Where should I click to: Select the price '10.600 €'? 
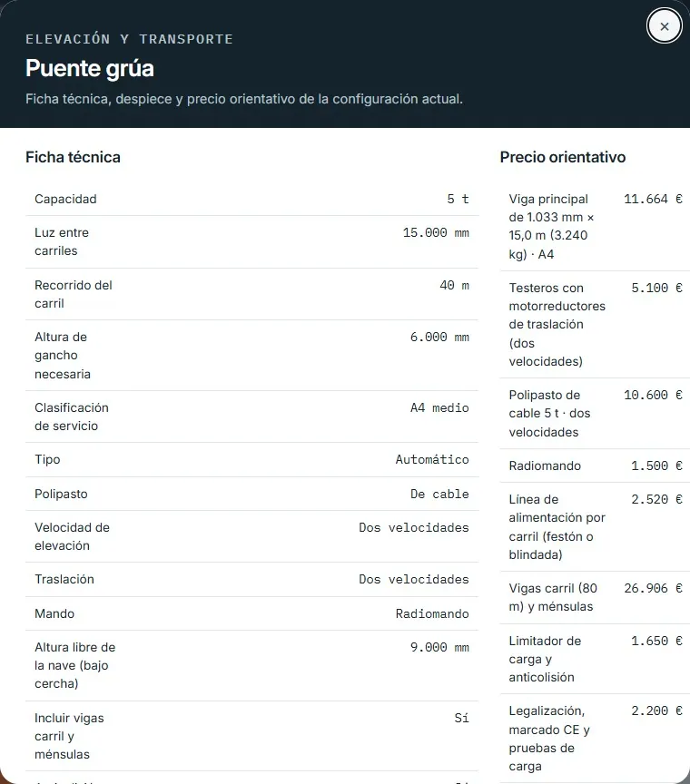point(653,395)
